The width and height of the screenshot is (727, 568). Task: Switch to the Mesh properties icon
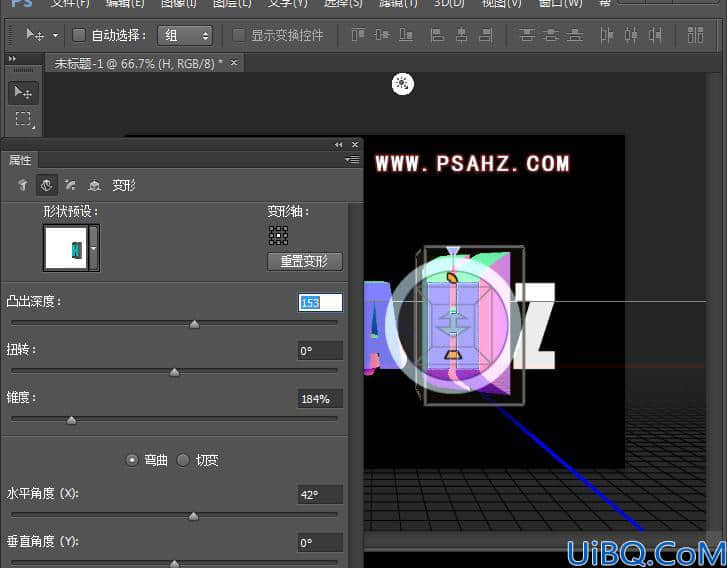point(22,185)
